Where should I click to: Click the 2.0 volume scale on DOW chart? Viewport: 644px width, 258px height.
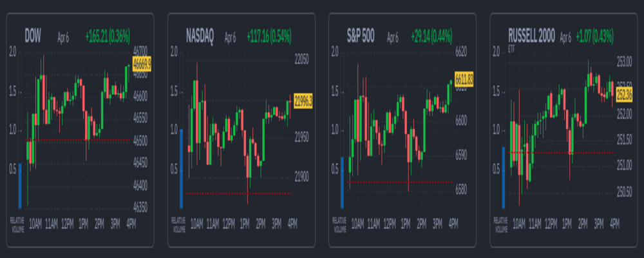tap(12, 52)
